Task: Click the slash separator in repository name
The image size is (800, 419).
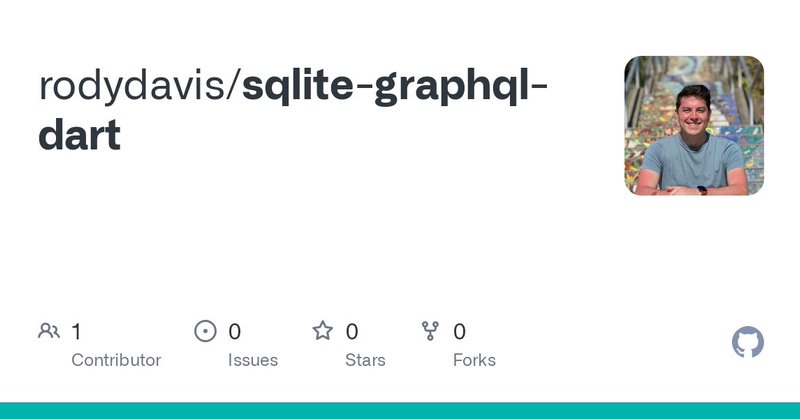Action: click(x=233, y=87)
